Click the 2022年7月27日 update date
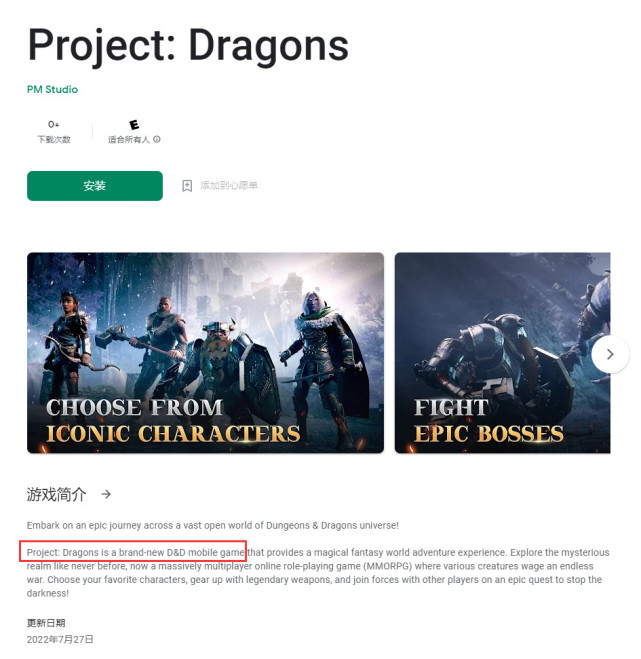Viewport: 641px width, 659px height. 60,639
